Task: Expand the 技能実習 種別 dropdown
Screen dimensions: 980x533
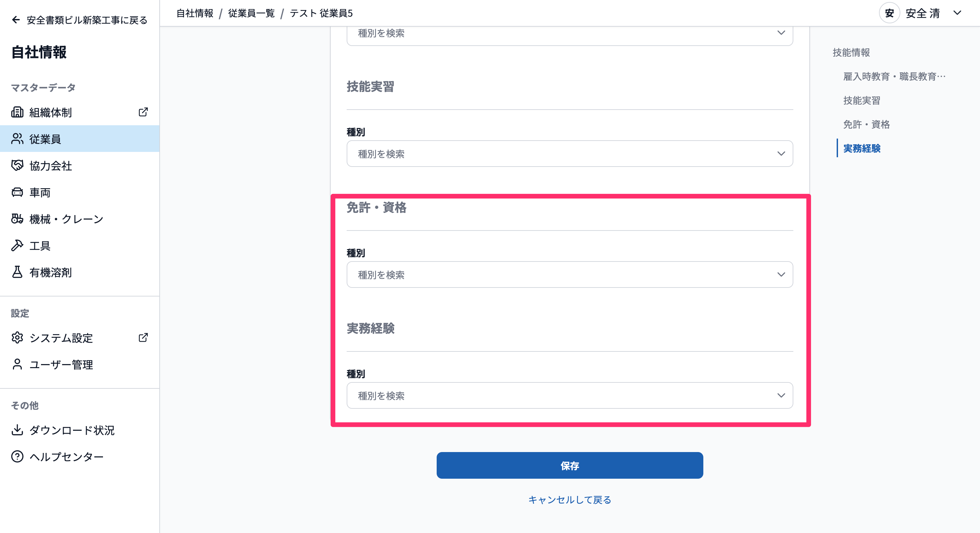Action: point(570,154)
